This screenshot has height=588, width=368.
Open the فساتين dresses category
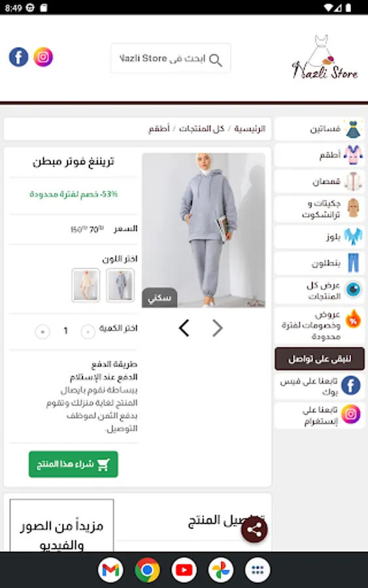click(x=320, y=129)
